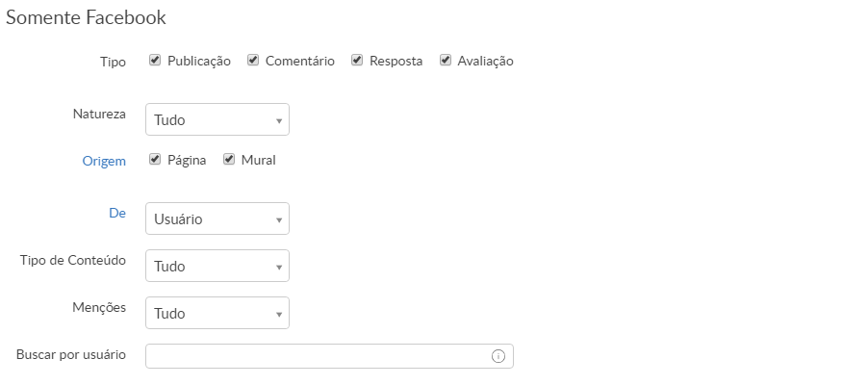The width and height of the screenshot is (868, 385).
Task: Click the Natureza field label
Action: pos(99,114)
